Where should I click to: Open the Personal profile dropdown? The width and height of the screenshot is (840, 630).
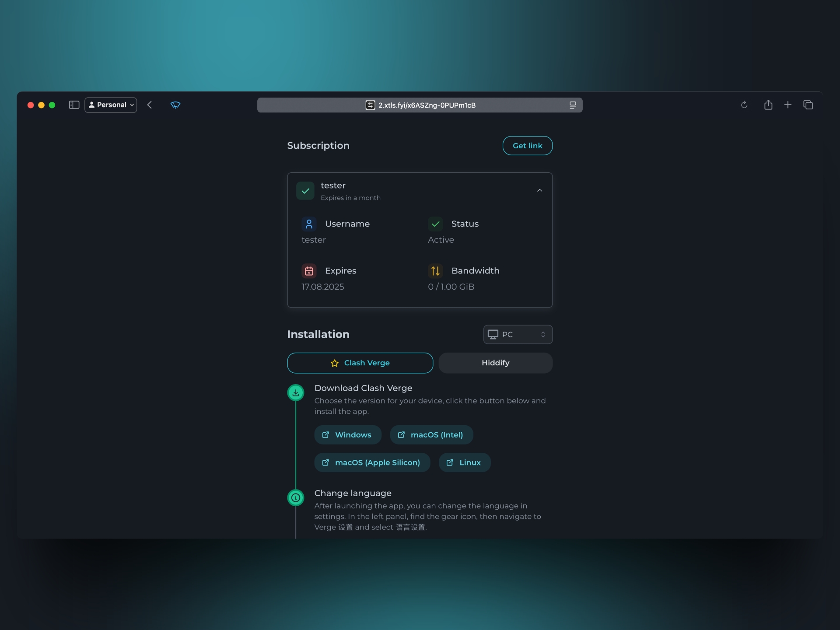[111, 105]
